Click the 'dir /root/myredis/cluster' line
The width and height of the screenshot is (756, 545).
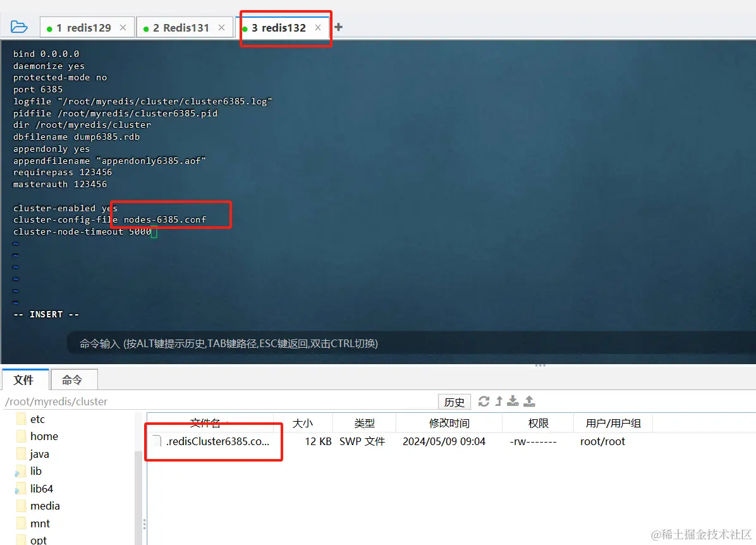tap(82, 125)
